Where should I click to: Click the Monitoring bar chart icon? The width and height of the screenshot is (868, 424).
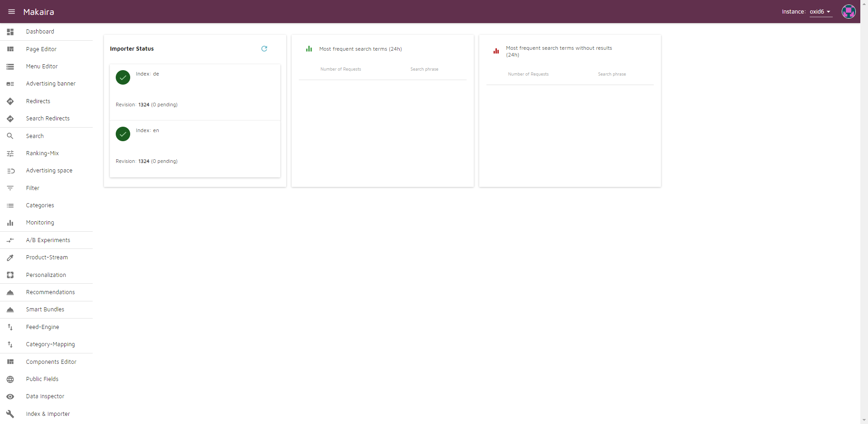point(10,223)
